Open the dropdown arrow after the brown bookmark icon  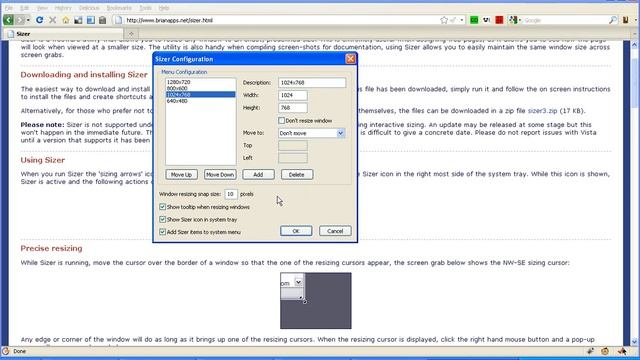[x=635, y=20]
